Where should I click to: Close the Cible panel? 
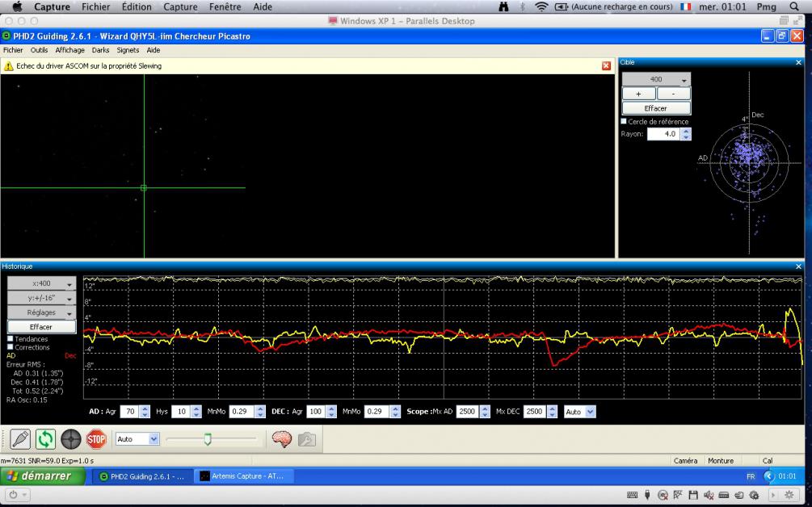point(798,62)
